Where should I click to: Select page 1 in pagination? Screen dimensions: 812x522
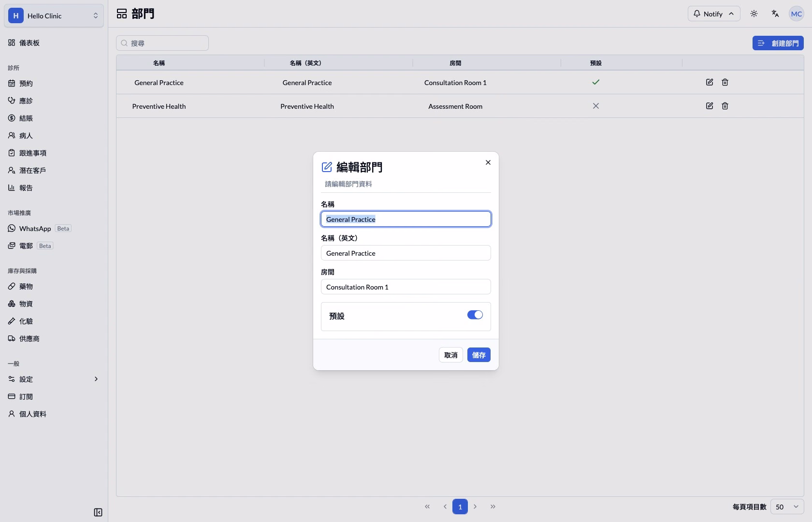coord(460,507)
